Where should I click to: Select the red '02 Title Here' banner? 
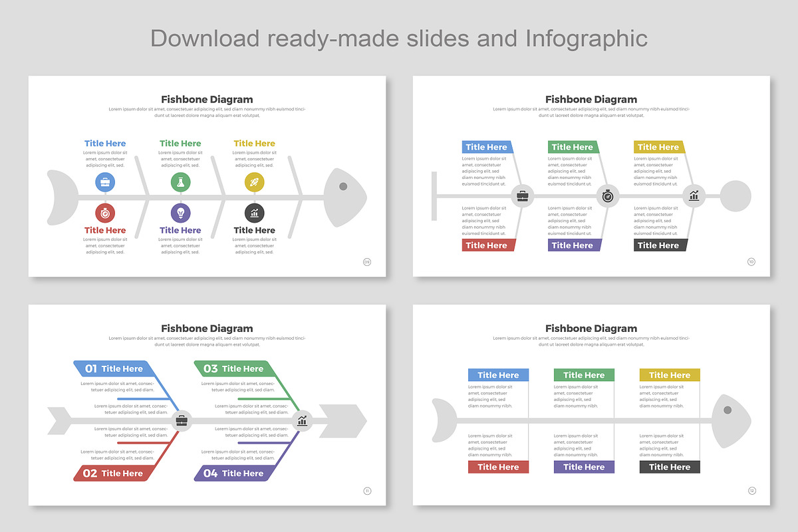click(x=114, y=473)
